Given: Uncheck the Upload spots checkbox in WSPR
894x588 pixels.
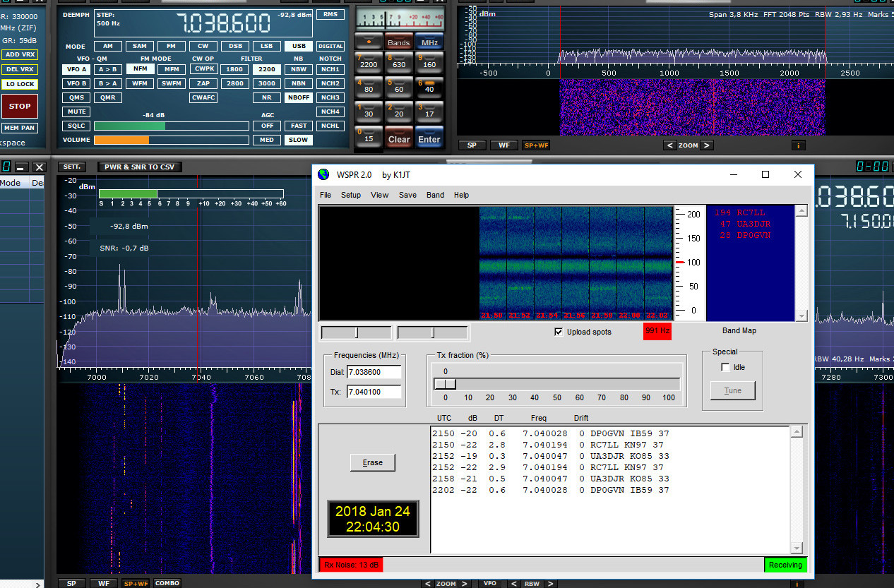Looking at the screenshot, I should coord(559,332).
